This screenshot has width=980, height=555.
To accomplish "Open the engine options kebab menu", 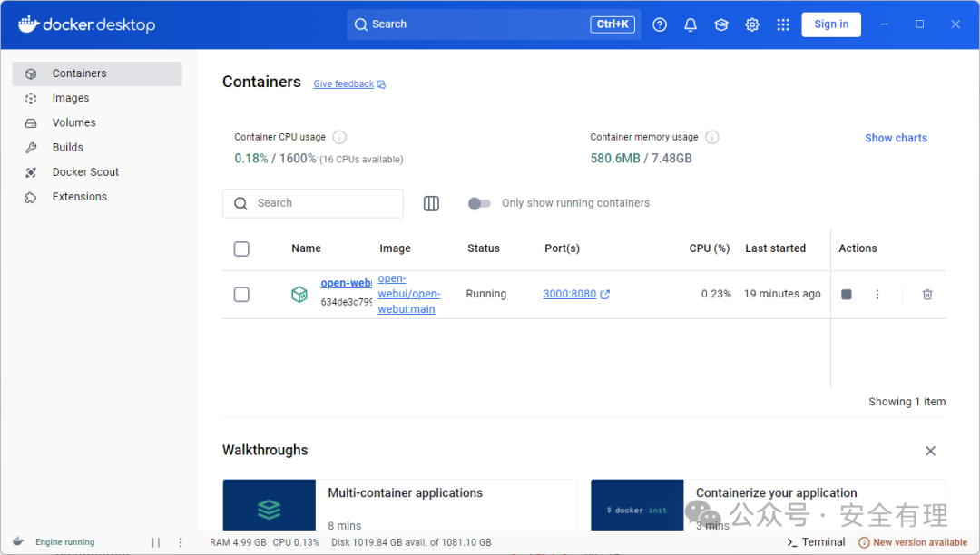I will click(x=181, y=542).
